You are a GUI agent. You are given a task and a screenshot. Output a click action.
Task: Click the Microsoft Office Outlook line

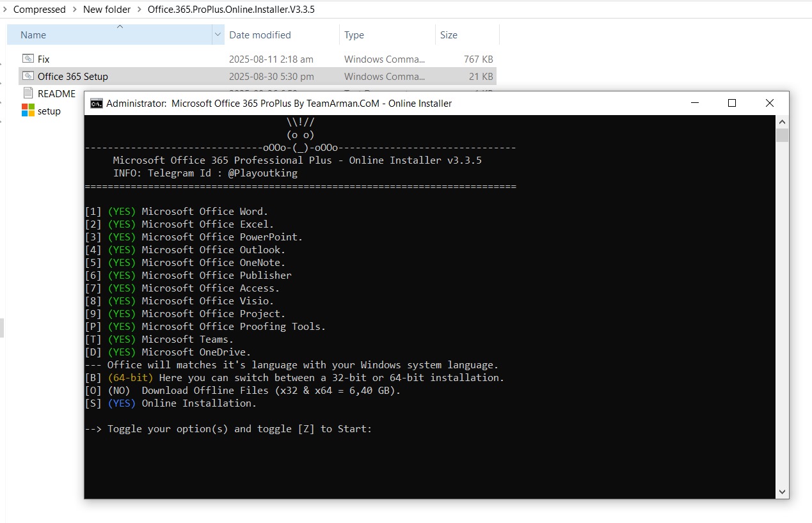[x=185, y=250]
